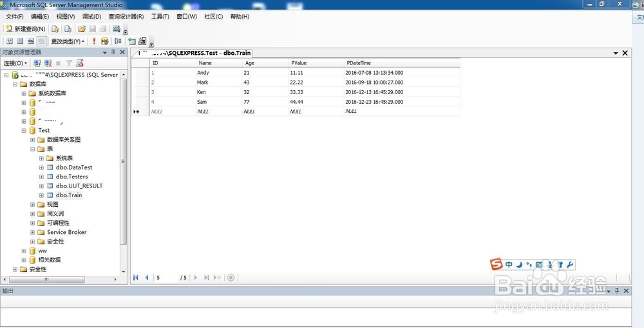Click the PValue cell 33.33
Viewport: 644px width, 328px height.
[316, 92]
